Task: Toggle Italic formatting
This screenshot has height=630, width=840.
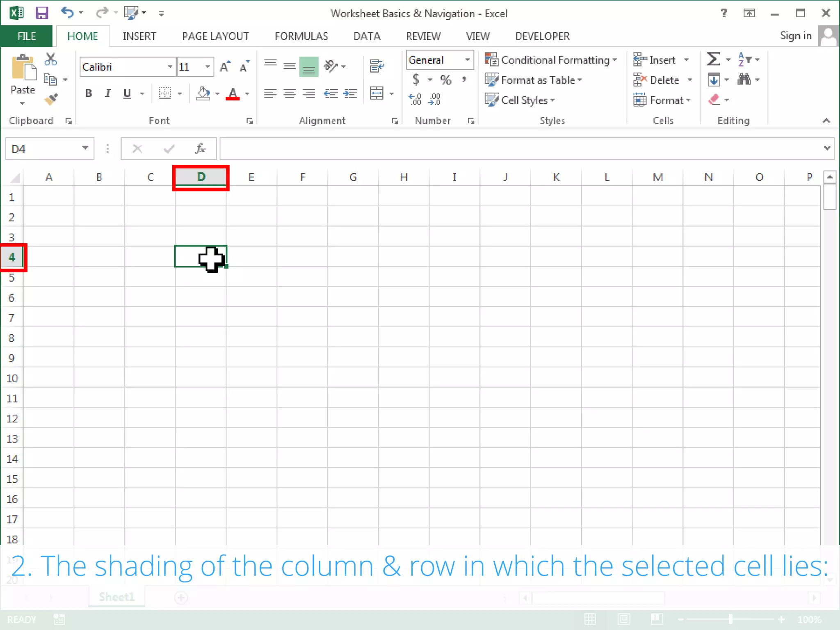Action: [108, 94]
